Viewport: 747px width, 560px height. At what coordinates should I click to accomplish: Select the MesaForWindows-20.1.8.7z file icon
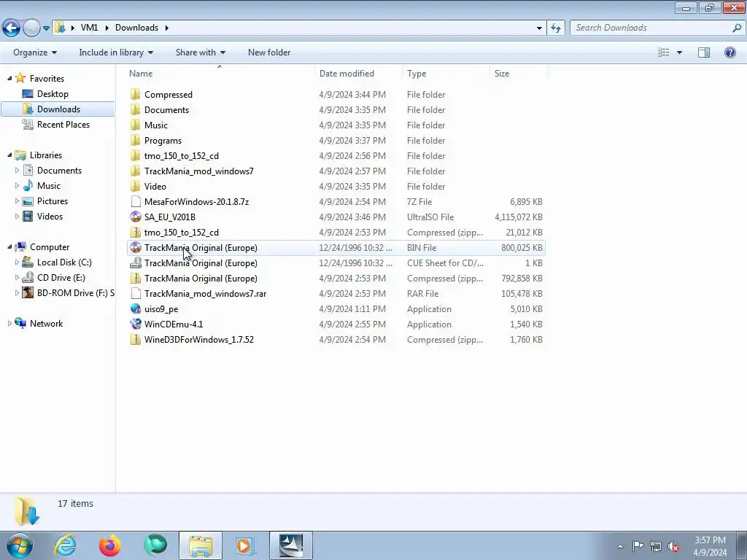click(135, 201)
